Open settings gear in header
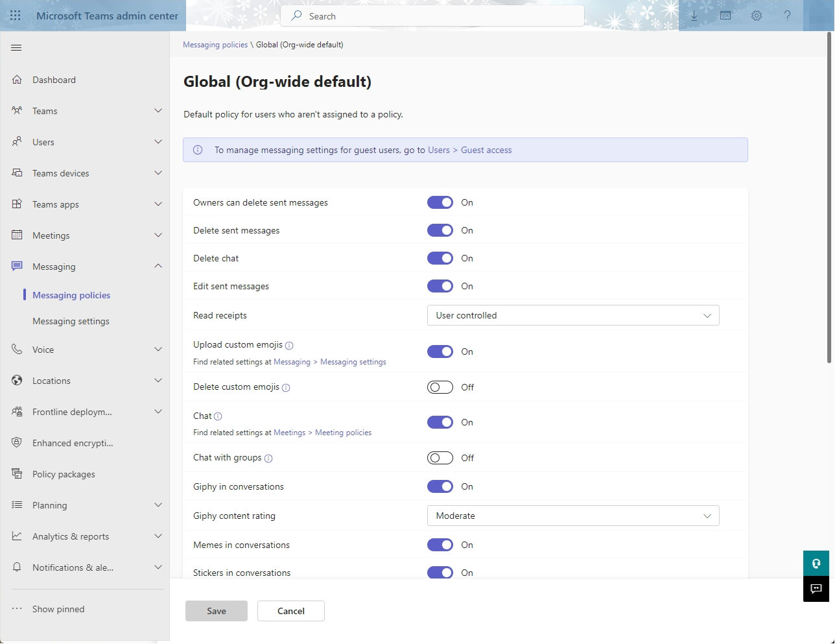Image resolution: width=835 pixels, height=644 pixels. (x=757, y=16)
